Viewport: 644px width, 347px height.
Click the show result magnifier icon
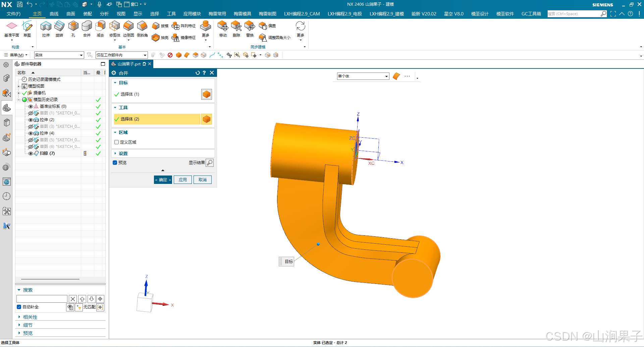tap(210, 163)
